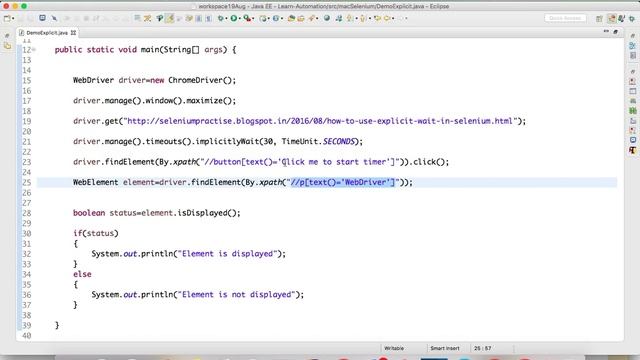Click the 25 : 57 cursor position indicator

(x=482, y=348)
